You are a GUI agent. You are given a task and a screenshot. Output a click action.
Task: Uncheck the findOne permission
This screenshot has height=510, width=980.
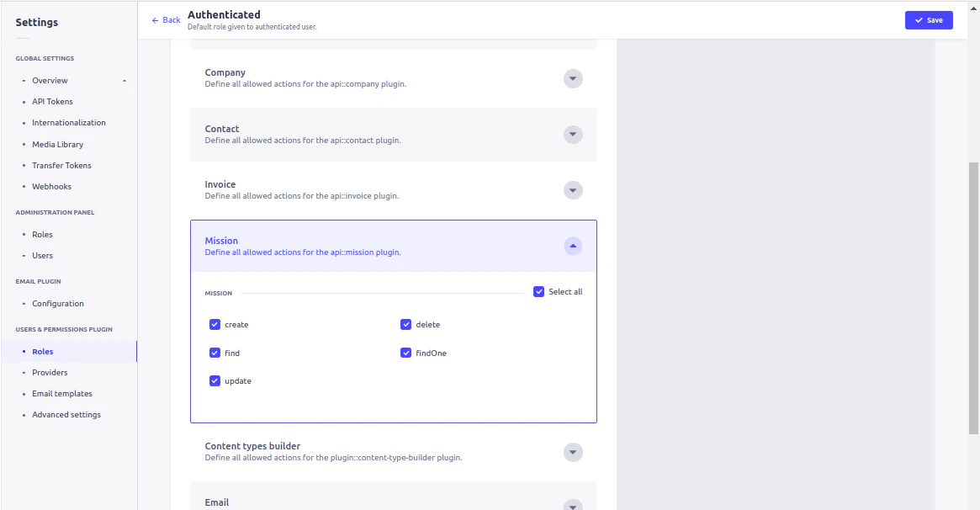[x=406, y=352]
